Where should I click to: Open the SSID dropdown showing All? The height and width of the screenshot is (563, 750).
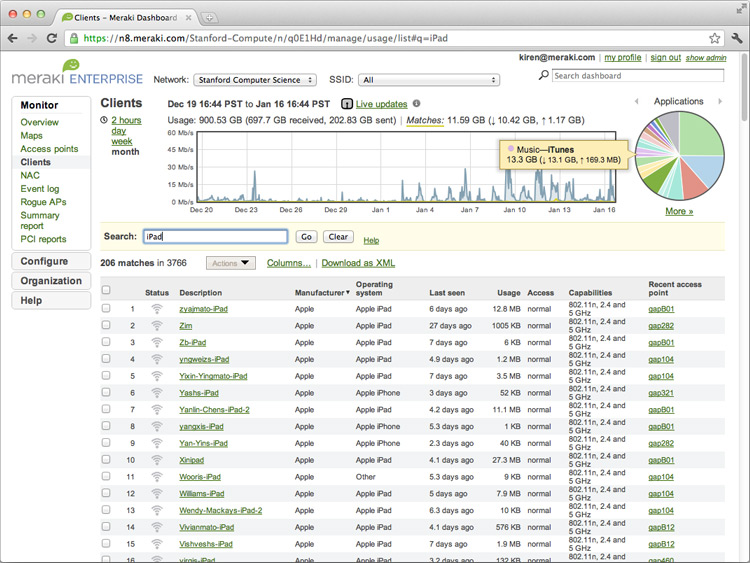[x=429, y=80]
